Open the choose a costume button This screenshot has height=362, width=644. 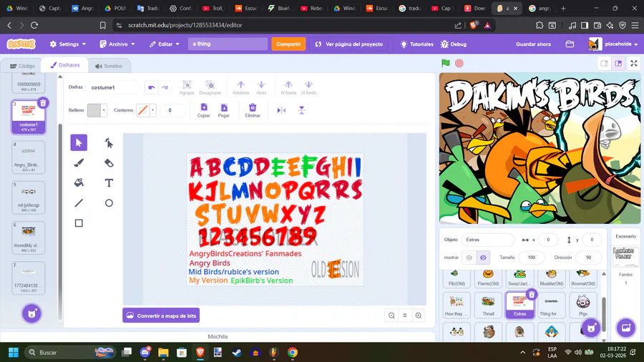point(31,314)
